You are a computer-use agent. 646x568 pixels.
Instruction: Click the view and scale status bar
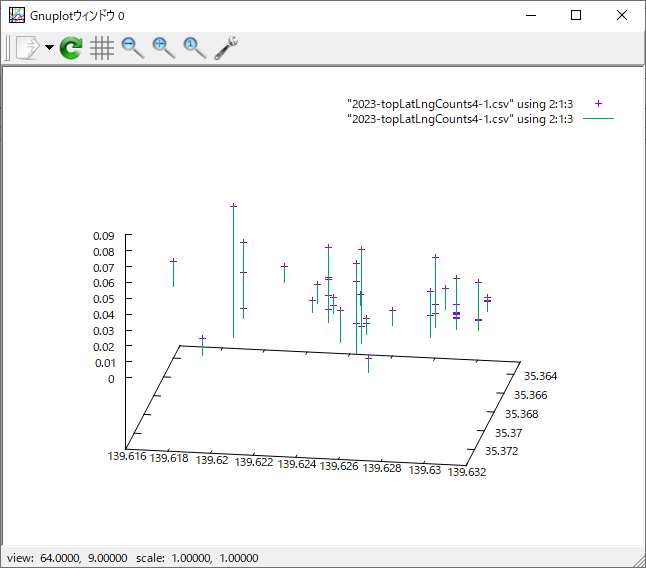132,558
